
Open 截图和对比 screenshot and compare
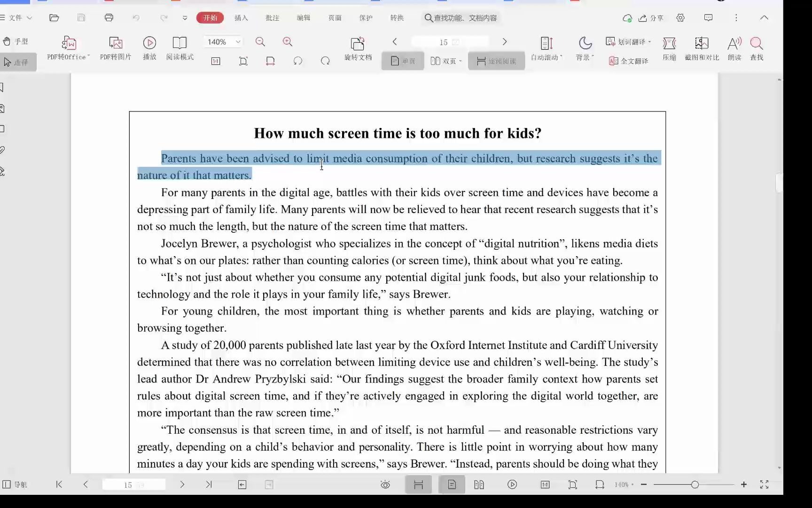click(x=702, y=48)
